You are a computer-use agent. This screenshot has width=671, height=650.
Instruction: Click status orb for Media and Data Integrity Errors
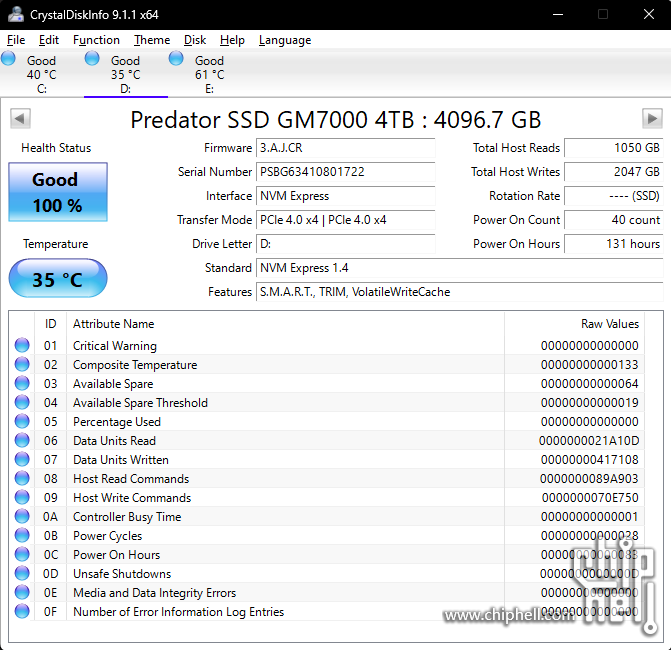point(22,592)
